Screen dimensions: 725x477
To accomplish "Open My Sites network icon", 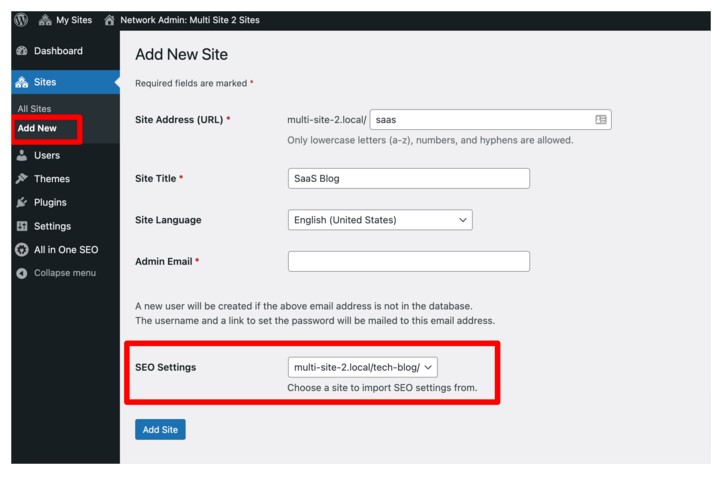I will (45, 20).
